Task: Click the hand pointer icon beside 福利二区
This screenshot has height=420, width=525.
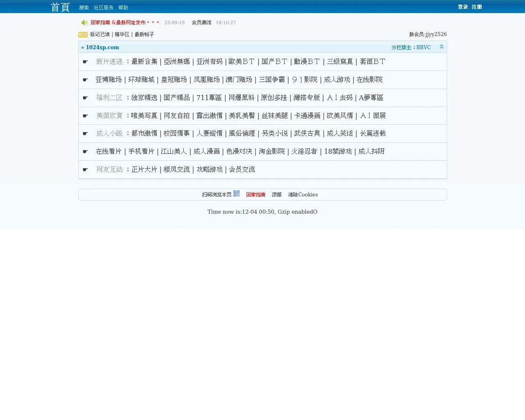Action: [85, 98]
